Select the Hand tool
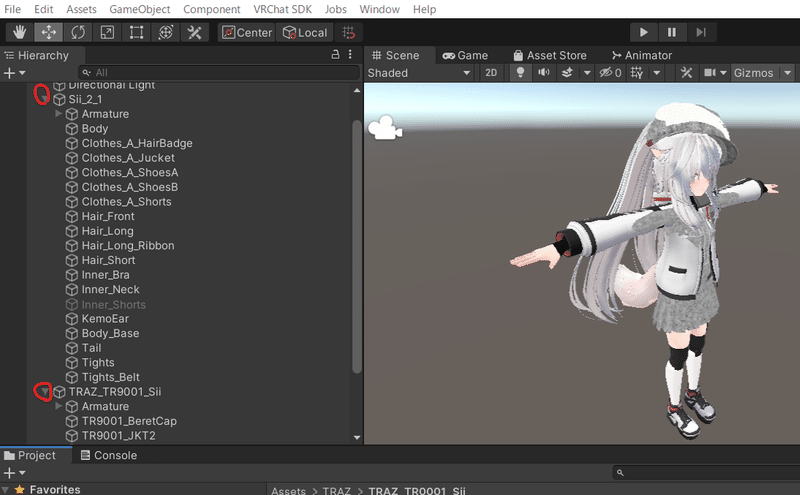This screenshot has width=800, height=495. click(19, 33)
